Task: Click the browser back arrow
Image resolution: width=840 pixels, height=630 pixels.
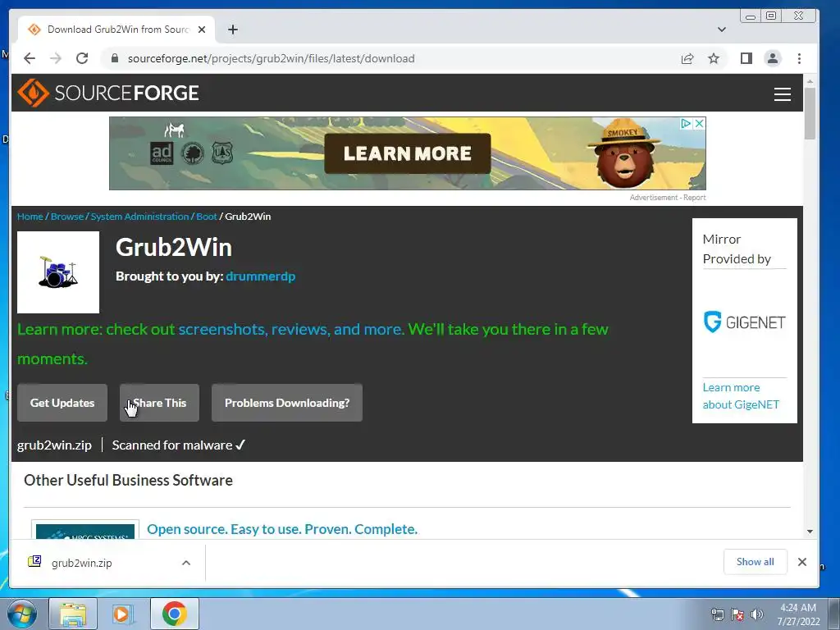Action: click(x=30, y=58)
